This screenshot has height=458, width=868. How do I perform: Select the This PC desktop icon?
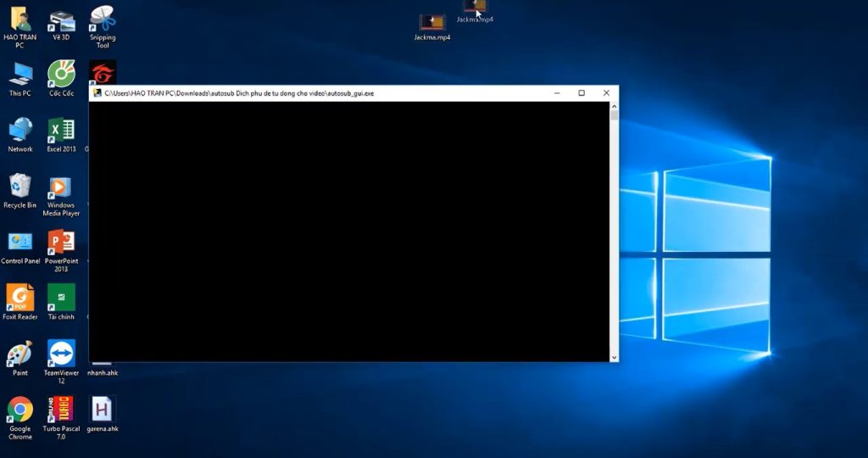tap(20, 75)
